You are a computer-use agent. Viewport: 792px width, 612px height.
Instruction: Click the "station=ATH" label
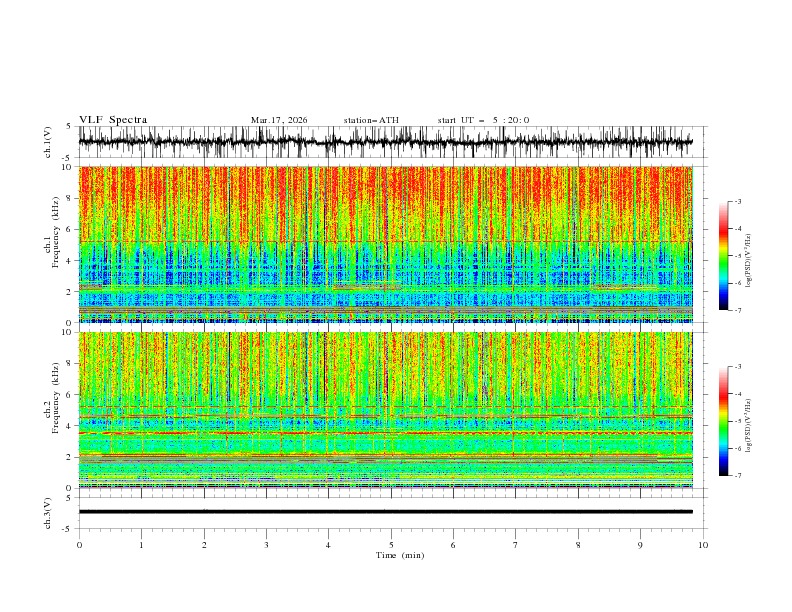371,120
